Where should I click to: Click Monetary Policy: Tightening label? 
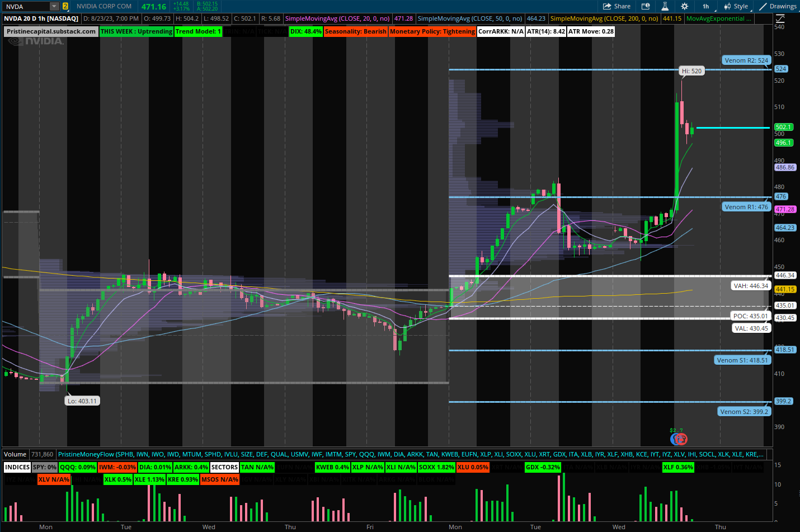pyautogui.click(x=432, y=31)
